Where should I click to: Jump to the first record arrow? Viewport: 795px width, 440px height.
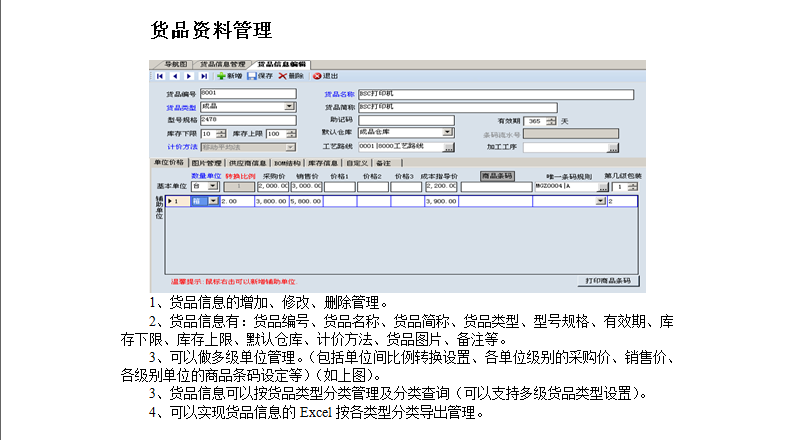tap(160, 76)
